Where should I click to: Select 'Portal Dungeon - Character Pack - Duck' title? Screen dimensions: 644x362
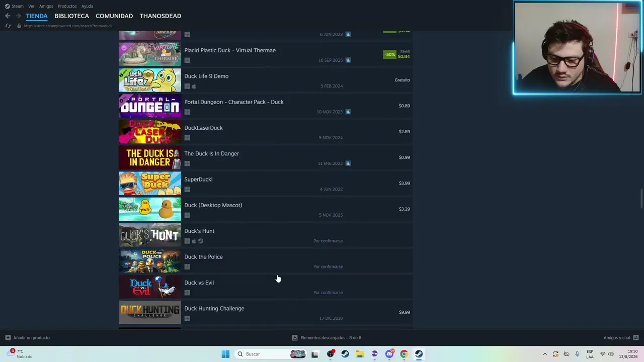(234, 102)
